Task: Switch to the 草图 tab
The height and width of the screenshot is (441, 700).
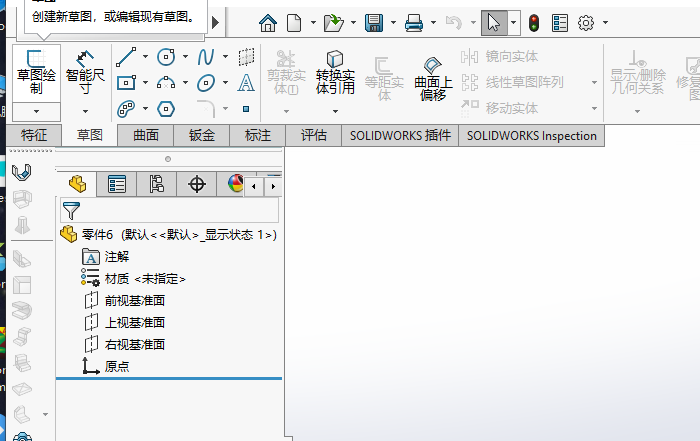Action: point(90,135)
